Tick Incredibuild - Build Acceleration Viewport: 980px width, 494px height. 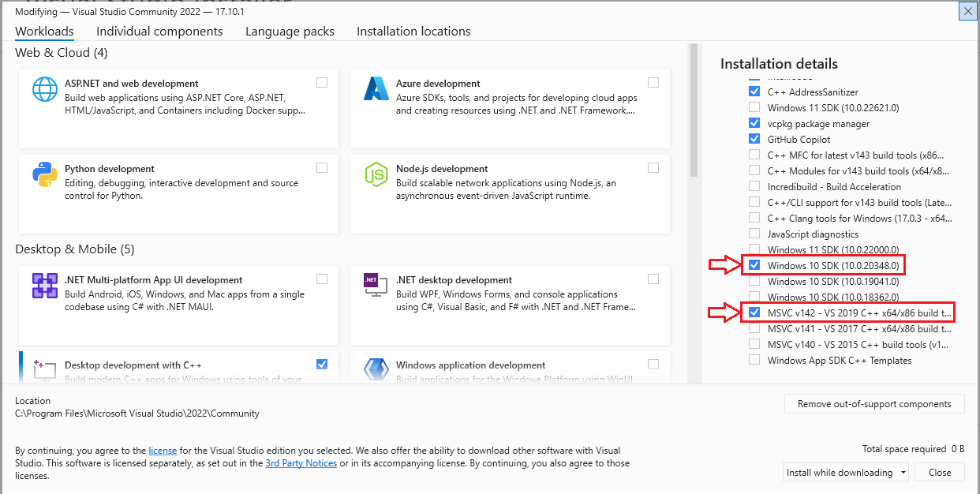(754, 186)
